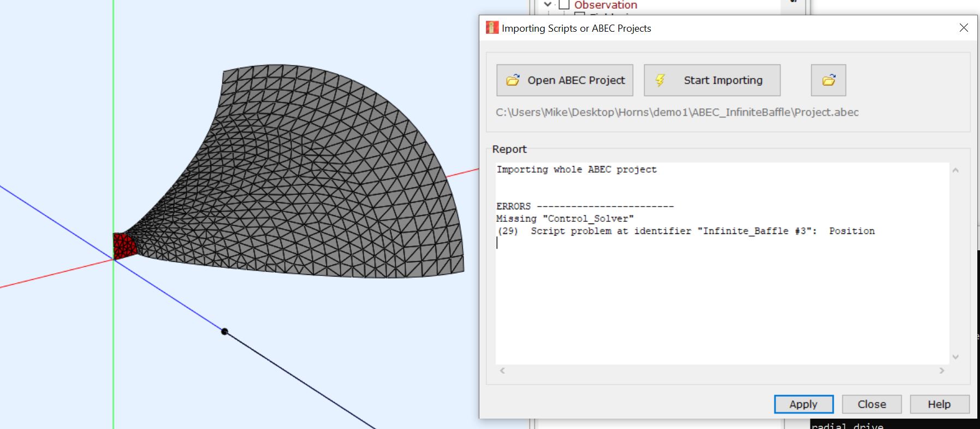The height and width of the screenshot is (429, 980).
Task: Click the Close button in import dialog
Action: pyautogui.click(x=872, y=404)
